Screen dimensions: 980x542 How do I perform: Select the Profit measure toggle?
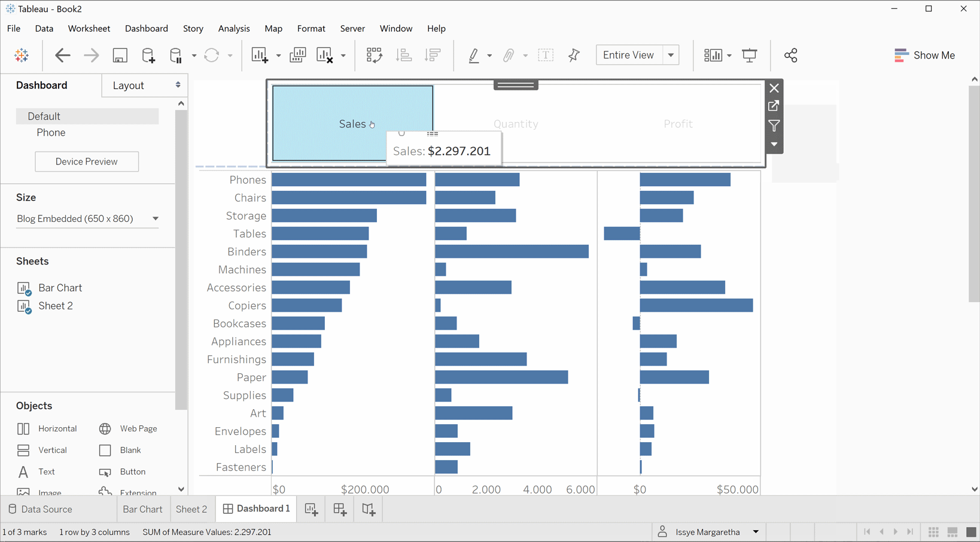point(678,124)
